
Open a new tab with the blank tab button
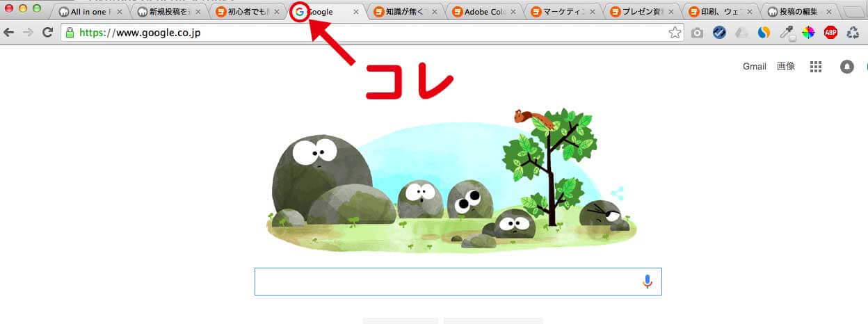pyautogui.click(x=854, y=12)
